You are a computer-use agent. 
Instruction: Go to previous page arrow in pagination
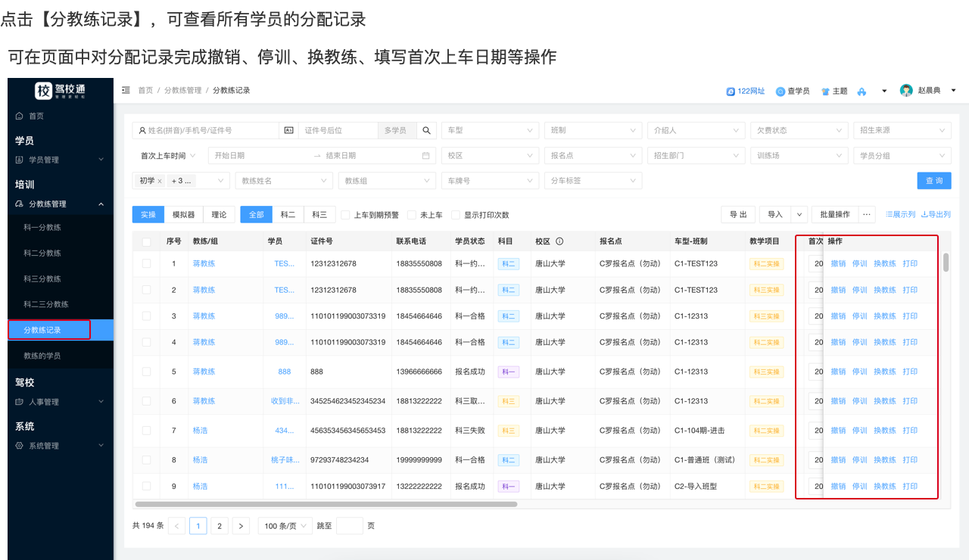(177, 526)
